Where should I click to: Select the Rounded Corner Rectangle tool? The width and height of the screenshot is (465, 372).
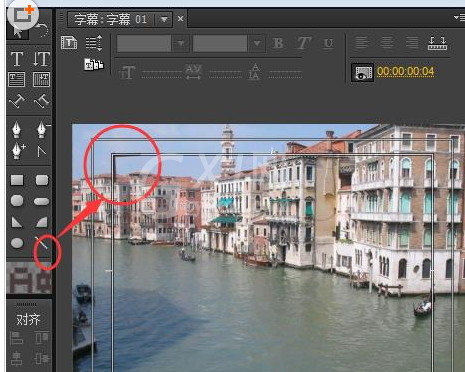[x=42, y=180]
